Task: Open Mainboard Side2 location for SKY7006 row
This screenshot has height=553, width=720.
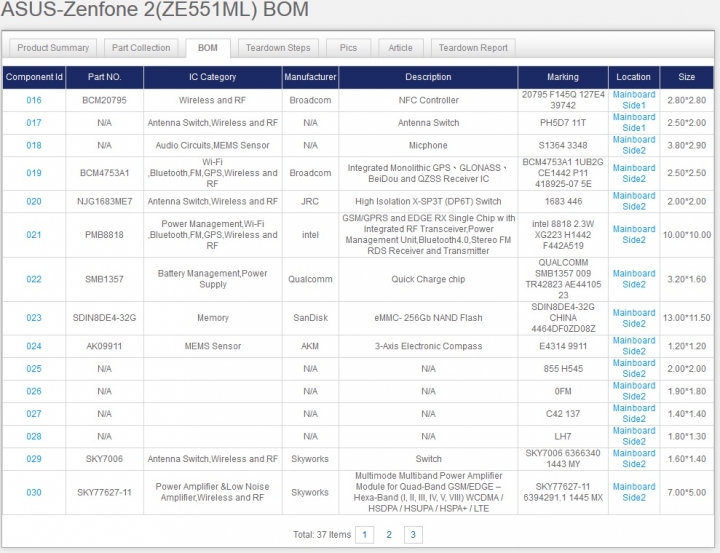Action: (634, 458)
